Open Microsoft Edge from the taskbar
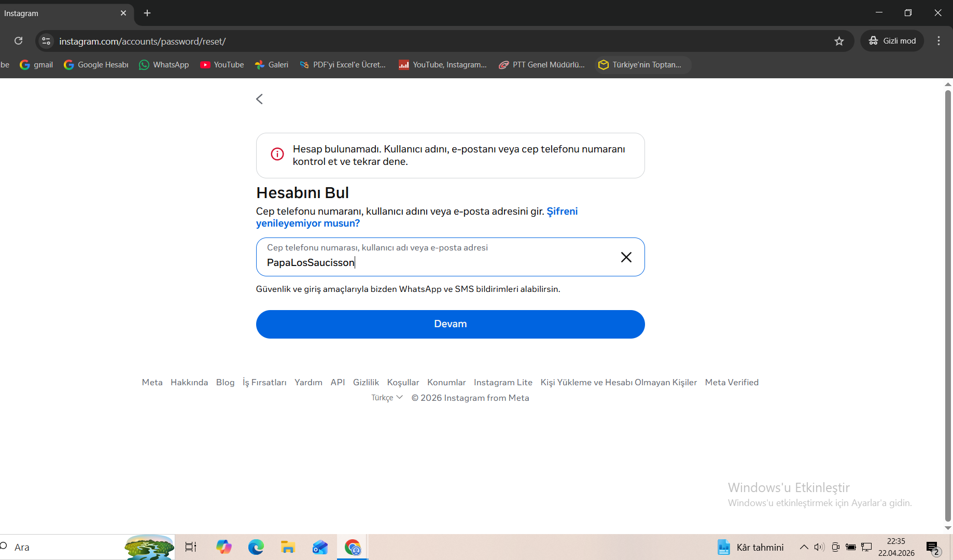Viewport: 953px width, 560px height. click(256, 547)
